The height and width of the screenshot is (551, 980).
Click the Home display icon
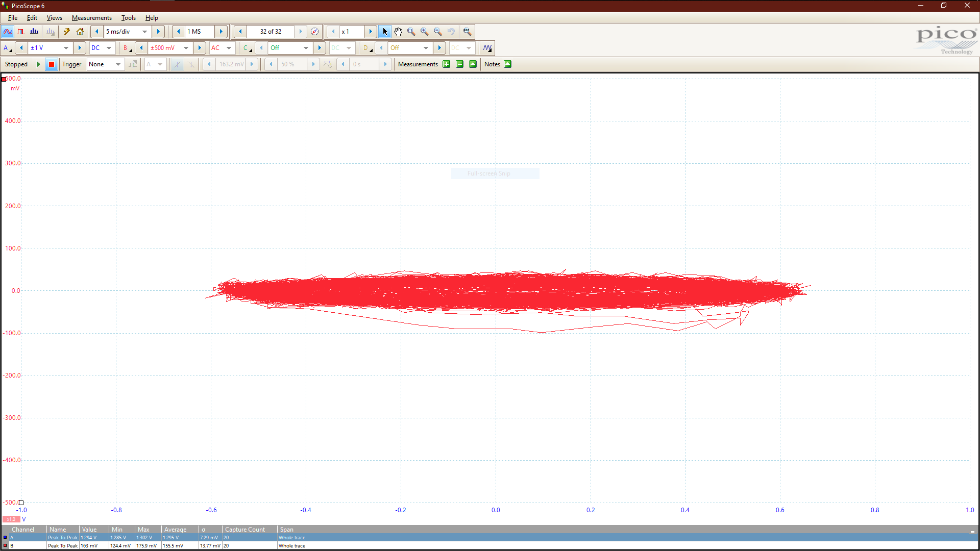pos(80,32)
